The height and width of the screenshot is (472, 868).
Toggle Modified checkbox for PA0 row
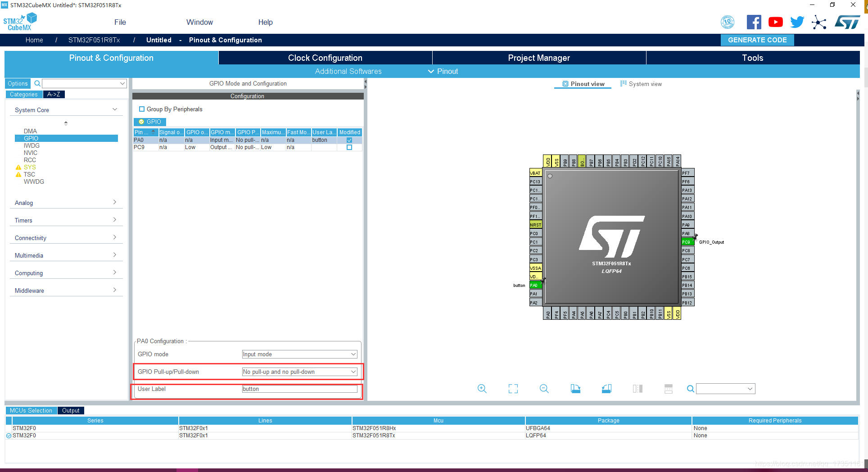349,140
